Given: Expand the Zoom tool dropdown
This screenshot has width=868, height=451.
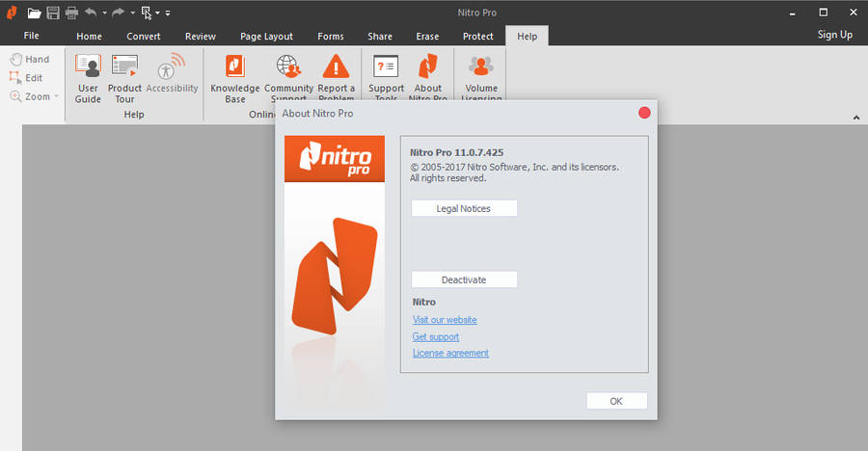Looking at the screenshot, I should coord(56,96).
